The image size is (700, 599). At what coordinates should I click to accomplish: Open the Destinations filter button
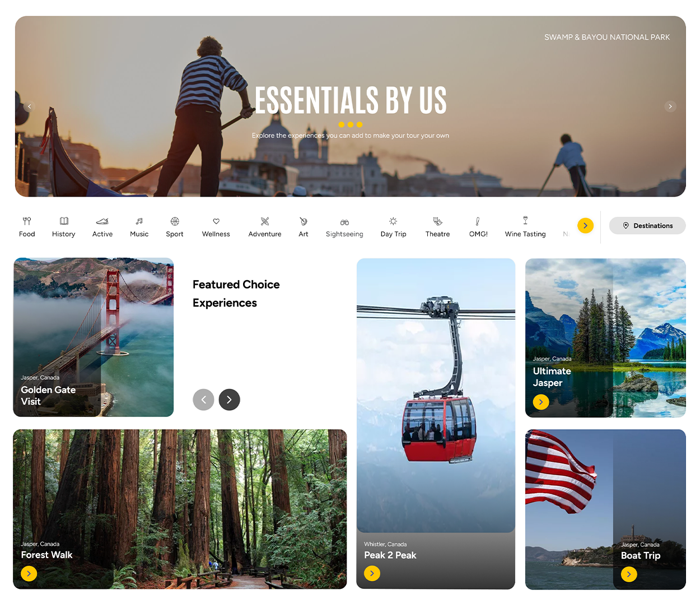647,225
